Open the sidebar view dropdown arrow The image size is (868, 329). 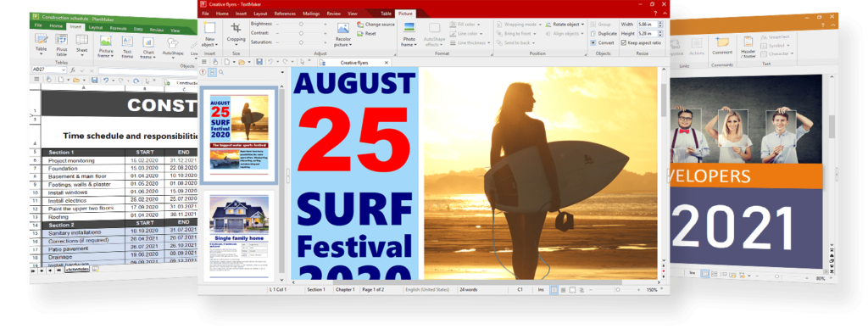pos(282,73)
